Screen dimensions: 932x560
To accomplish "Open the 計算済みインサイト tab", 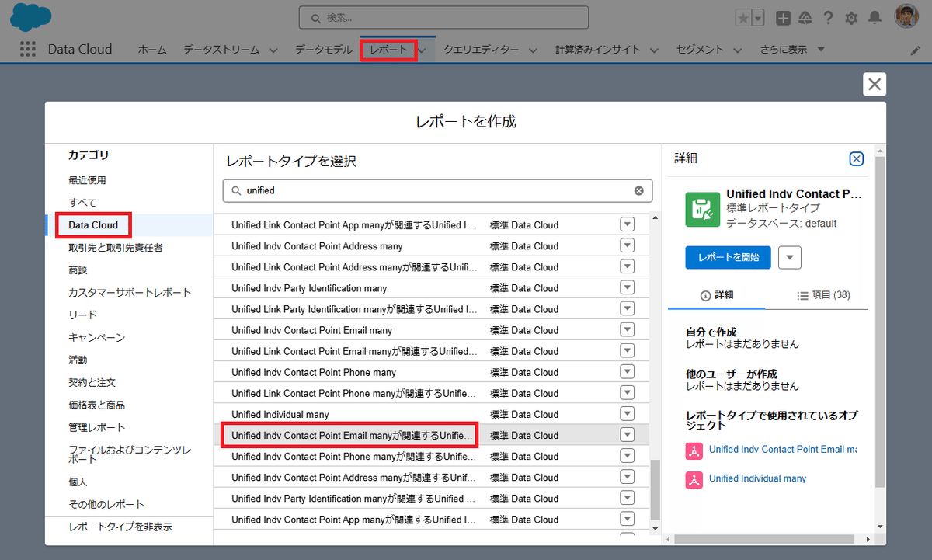I will tap(597, 50).
